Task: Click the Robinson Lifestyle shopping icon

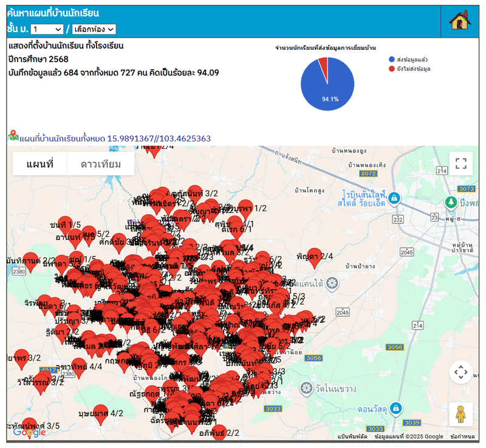Action: tap(394, 198)
